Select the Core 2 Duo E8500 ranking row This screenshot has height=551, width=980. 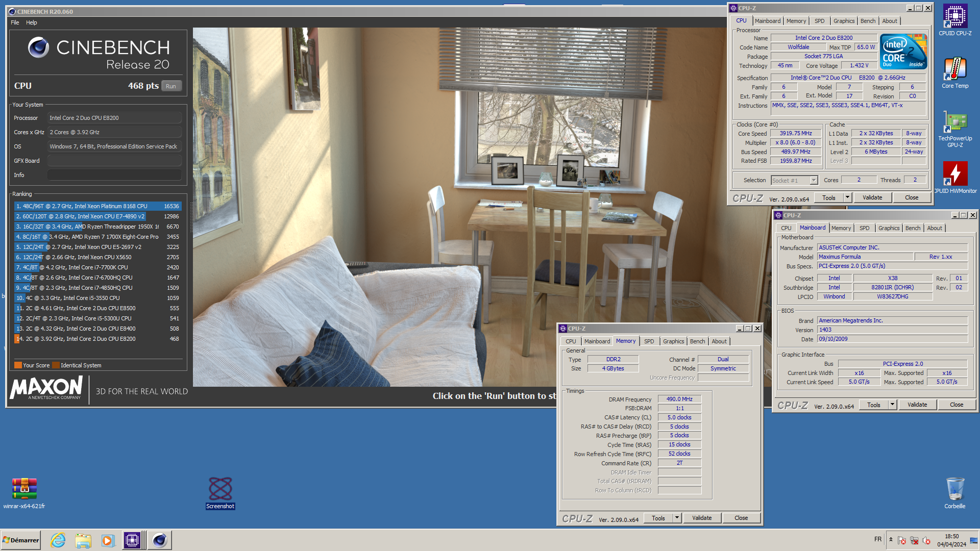coord(97,308)
